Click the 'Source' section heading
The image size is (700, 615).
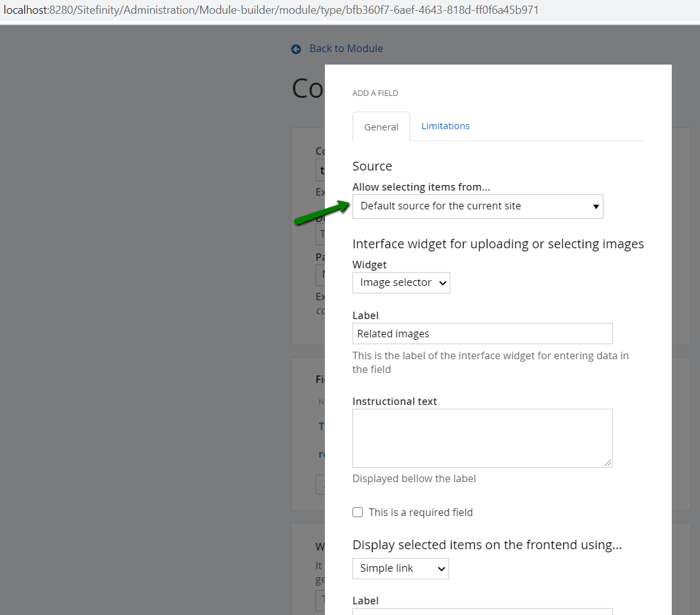click(373, 166)
